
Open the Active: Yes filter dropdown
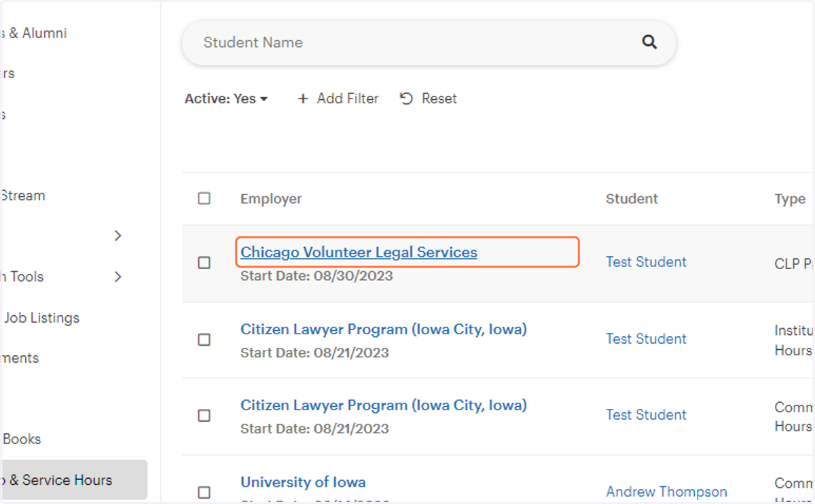pyautogui.click(x=226, y=98)
